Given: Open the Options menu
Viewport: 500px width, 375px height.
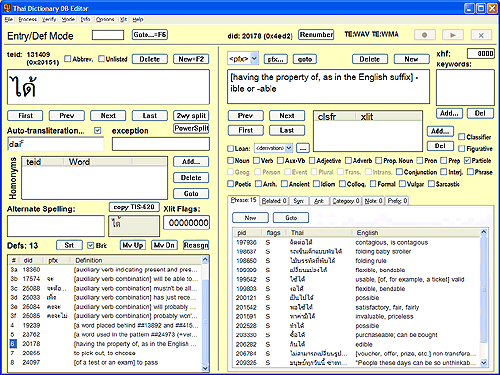Looking at the screenshot, I should [105, 19].
